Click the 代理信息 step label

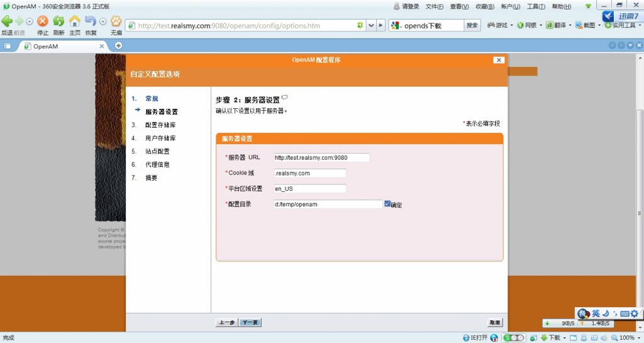157,164
